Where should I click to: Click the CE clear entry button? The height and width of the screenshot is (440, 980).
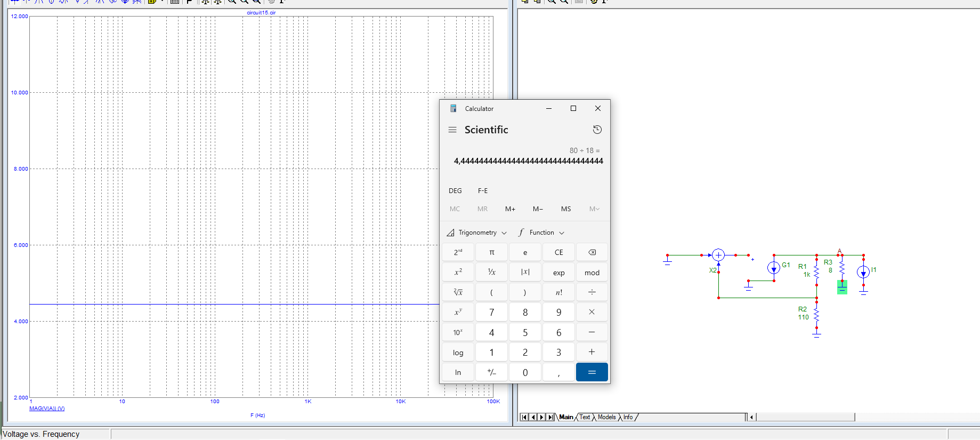click(x=558, y=252)
